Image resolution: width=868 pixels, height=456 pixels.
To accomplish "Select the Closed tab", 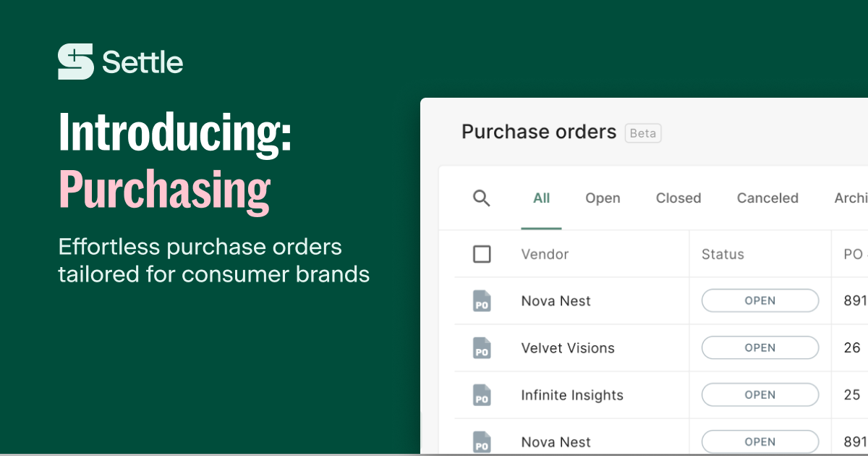I will coord(678,198).
